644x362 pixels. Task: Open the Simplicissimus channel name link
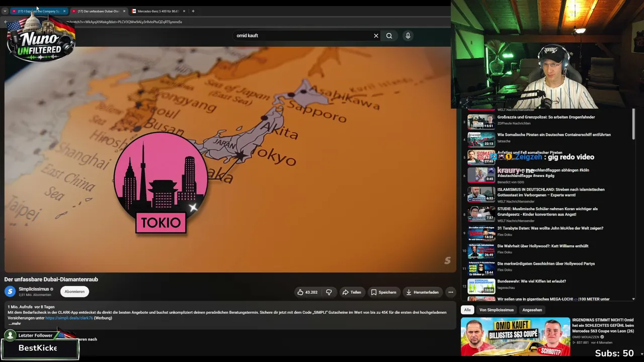point(34,289)
